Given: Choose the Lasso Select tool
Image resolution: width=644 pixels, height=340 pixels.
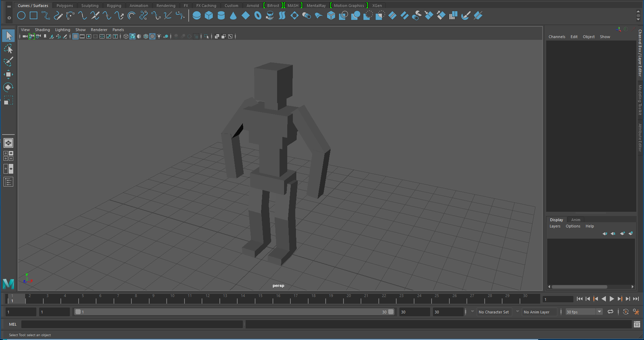Looking at the screenshot, I should point(8,49).
